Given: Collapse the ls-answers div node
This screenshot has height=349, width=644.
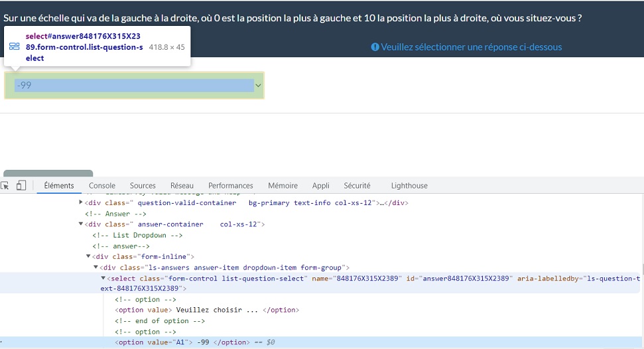Looking at the screenshot, I should 96,267.
